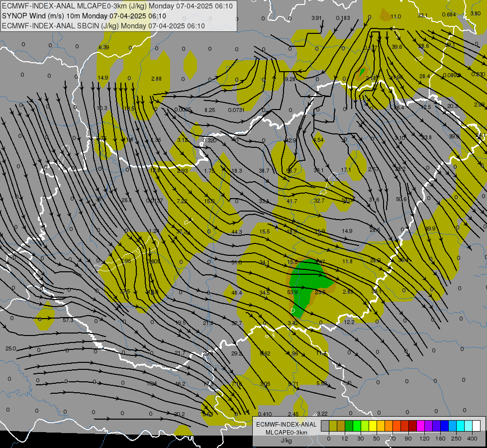Click the map value 51.0
This screenshot has height=448, width=487.
pyautogui.click(x=237, y=263)
